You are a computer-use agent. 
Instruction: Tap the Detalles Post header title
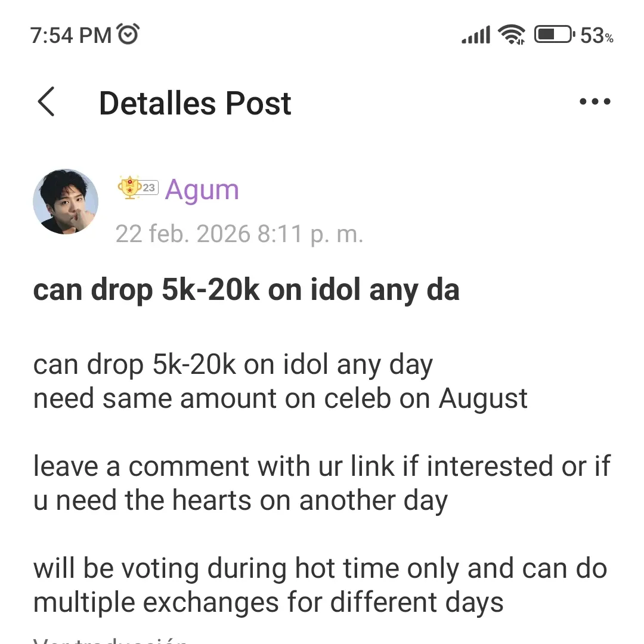pyautogui.click(x=195, y=103)
